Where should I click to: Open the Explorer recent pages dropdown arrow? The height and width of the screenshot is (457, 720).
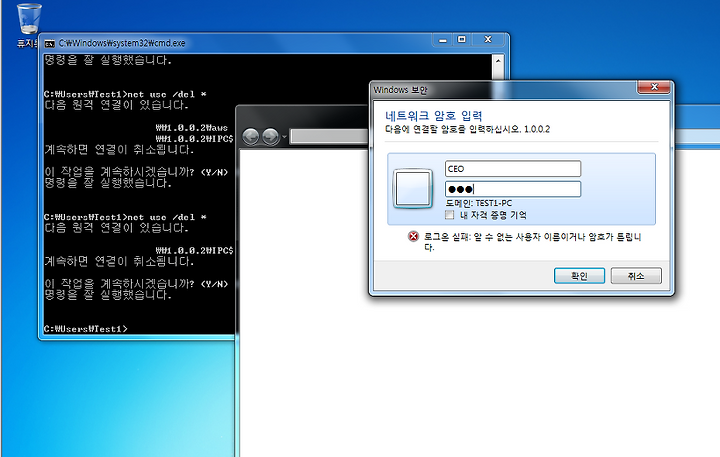click(x=284, y=136)
